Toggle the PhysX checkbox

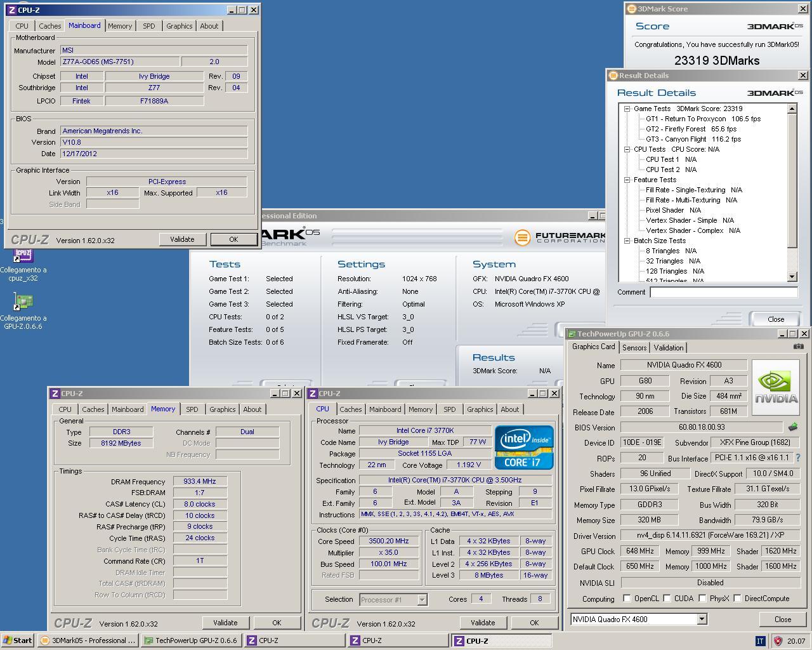(x=702, y=598)
